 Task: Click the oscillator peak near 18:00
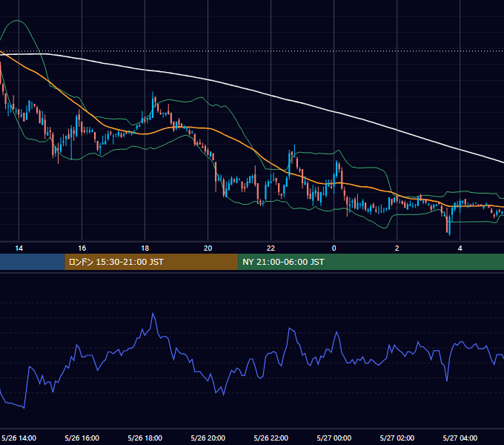pos(153,314)
